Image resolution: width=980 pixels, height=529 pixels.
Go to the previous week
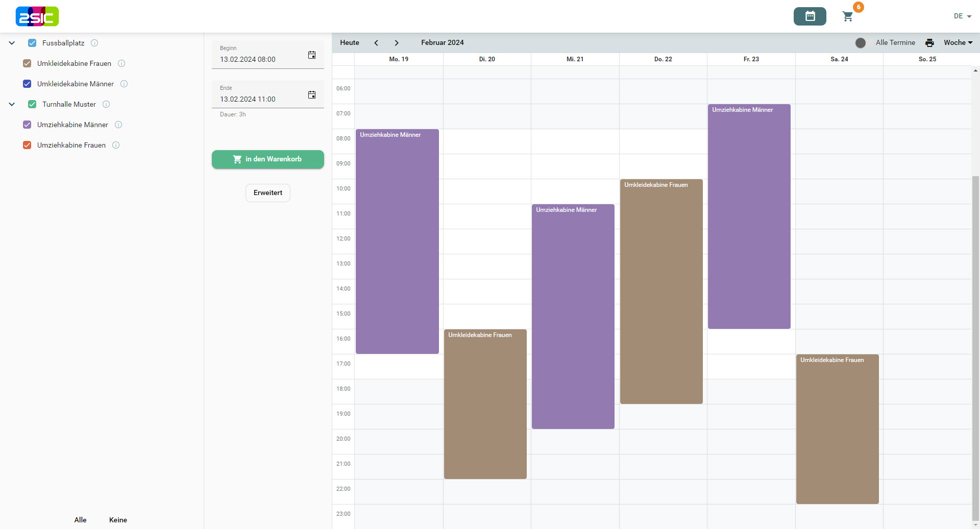(x=376, y=43)
